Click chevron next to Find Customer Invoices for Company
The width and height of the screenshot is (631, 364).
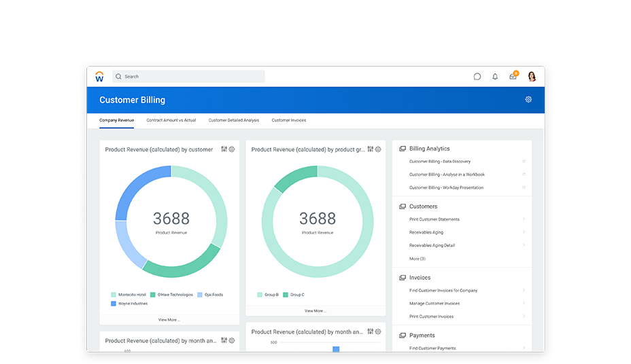(x=524, y=290)
